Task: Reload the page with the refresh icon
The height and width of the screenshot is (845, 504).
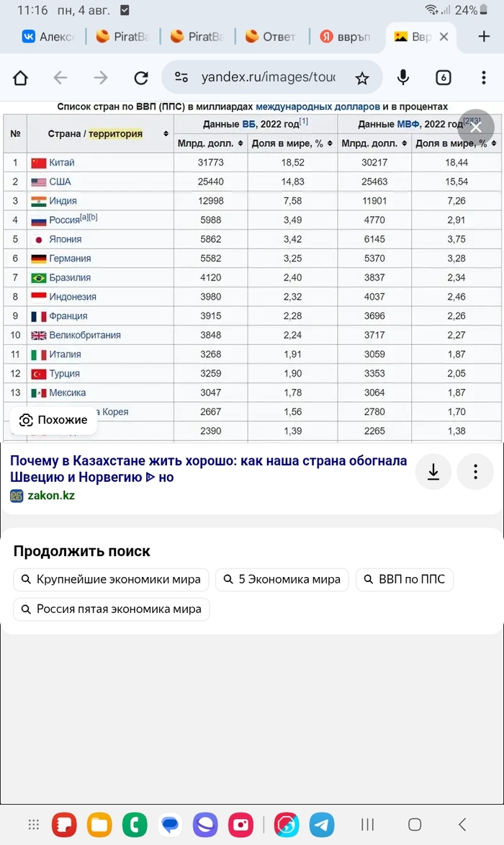Action: 141,78
